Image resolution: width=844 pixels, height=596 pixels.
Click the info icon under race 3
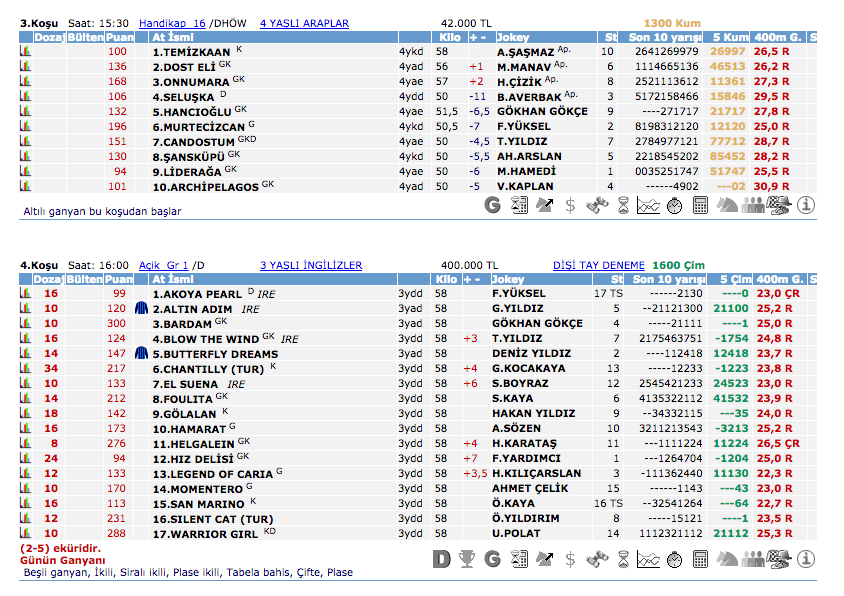(805, 205)
